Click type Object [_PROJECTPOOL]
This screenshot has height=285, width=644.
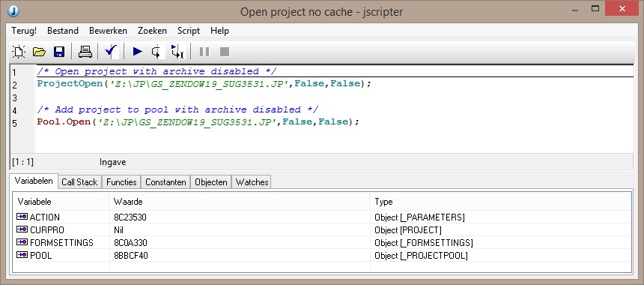[421, 256]
